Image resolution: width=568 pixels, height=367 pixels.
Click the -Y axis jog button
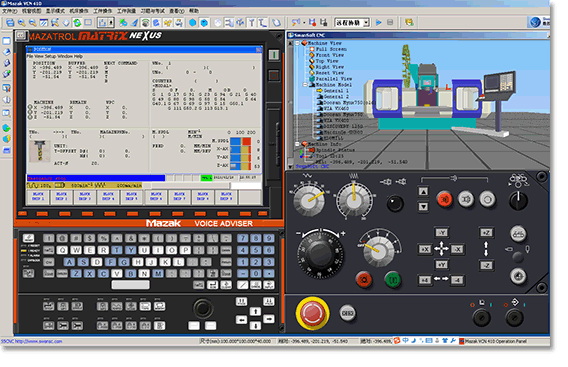tap(441, 233)
